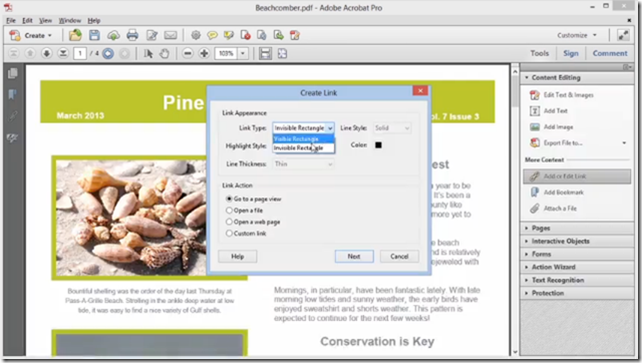Click the cloud upload save icon
Viewport: 642px width, 363px height.
[x=113, y=36]
